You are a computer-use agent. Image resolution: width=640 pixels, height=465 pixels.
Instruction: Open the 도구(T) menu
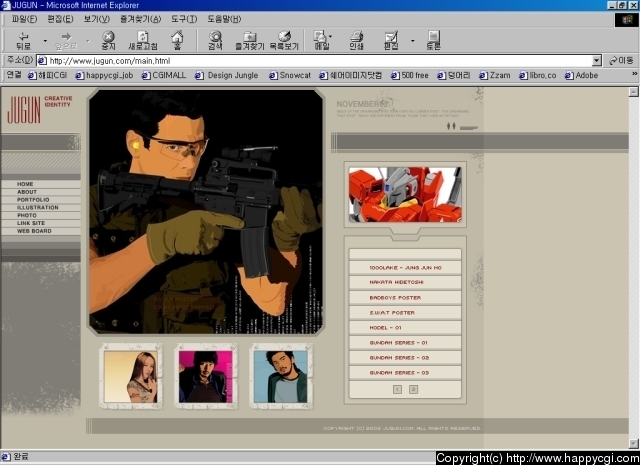(184, 19)
